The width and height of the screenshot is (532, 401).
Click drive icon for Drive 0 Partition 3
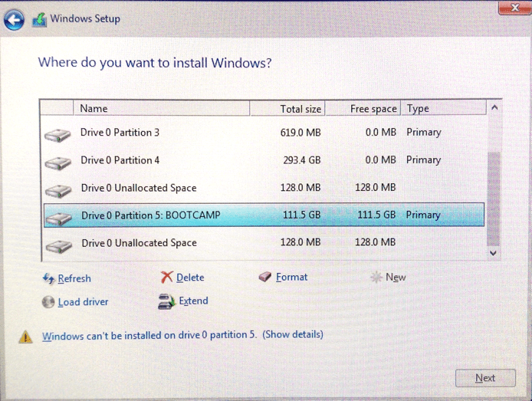57,135
